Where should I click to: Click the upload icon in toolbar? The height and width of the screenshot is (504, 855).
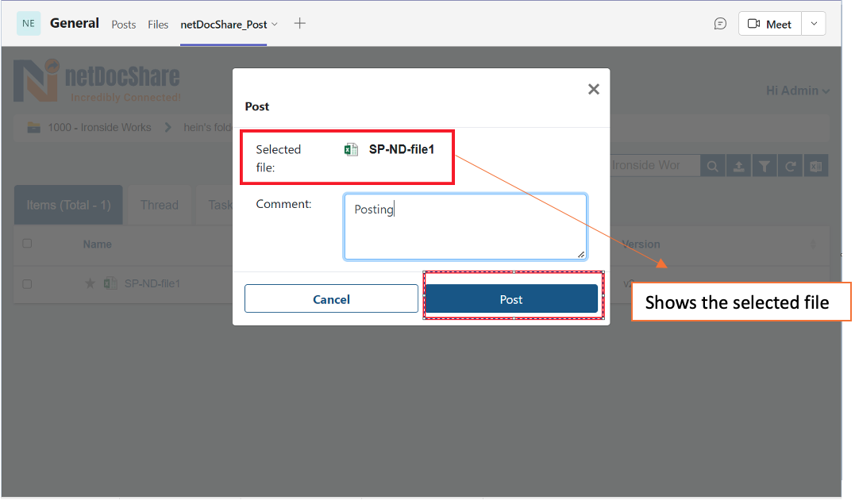coord(738,166)
